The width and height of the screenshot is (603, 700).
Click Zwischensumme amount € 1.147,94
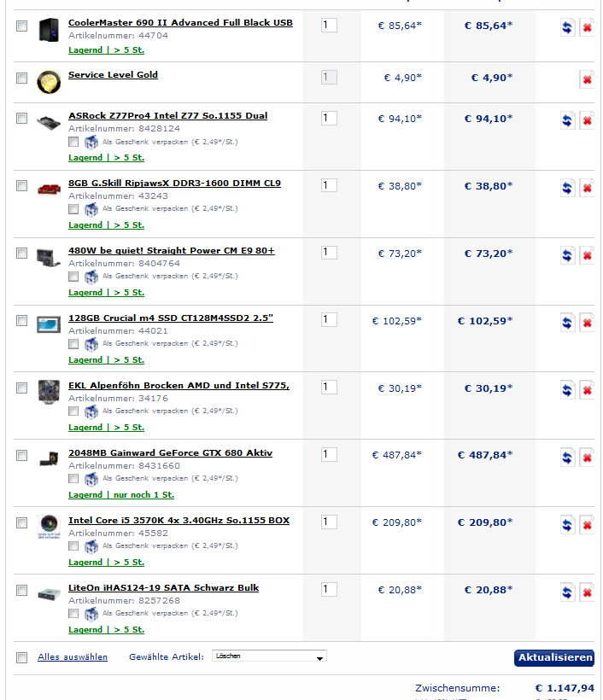pos(565,688)
